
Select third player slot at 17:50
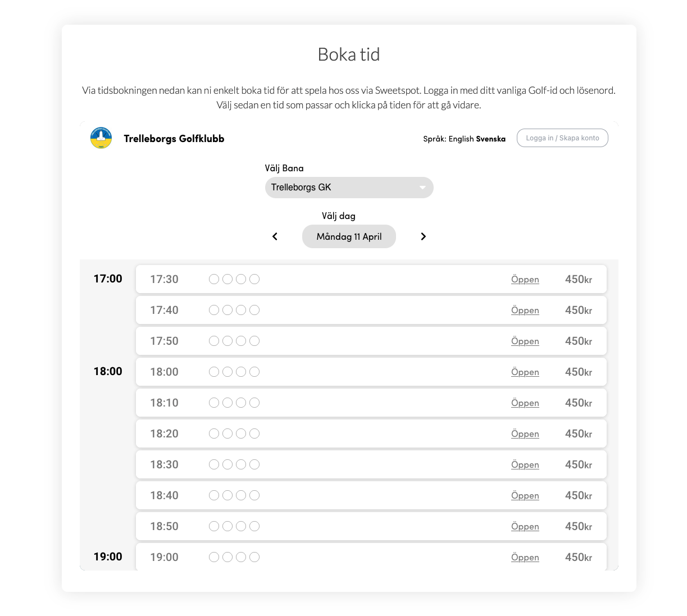click(x=241, y=341)
